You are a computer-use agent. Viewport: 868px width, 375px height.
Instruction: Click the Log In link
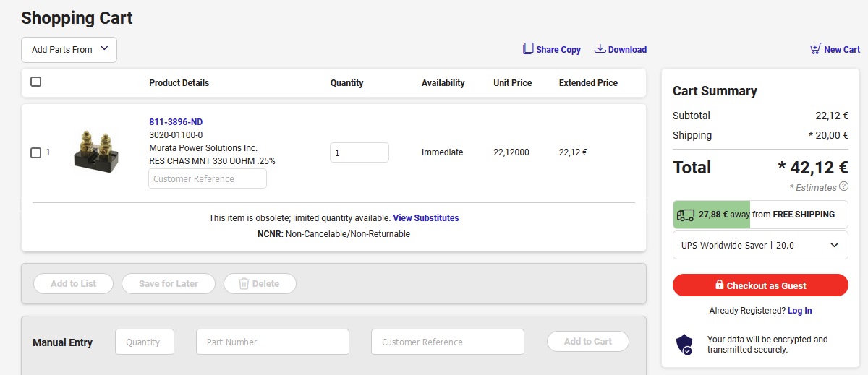tap(799, 311)
